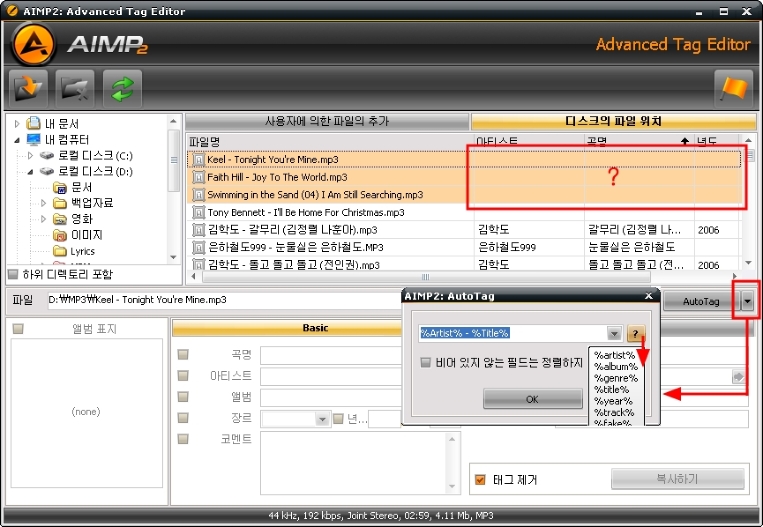Click the 영화 folder icon
The width and height of the screenshot is (763, 527).
[60, 219]
